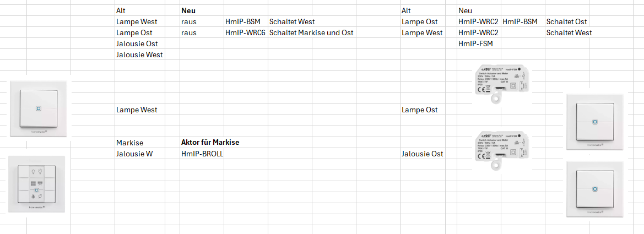Click the six-button wall switch image
644x234 pixels.
pos(36,186)
